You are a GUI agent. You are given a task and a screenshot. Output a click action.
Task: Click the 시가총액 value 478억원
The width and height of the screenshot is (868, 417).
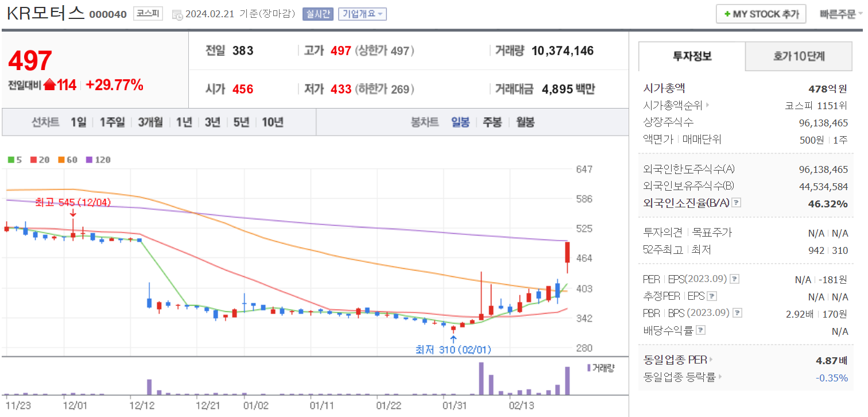[x=828, y=88]
